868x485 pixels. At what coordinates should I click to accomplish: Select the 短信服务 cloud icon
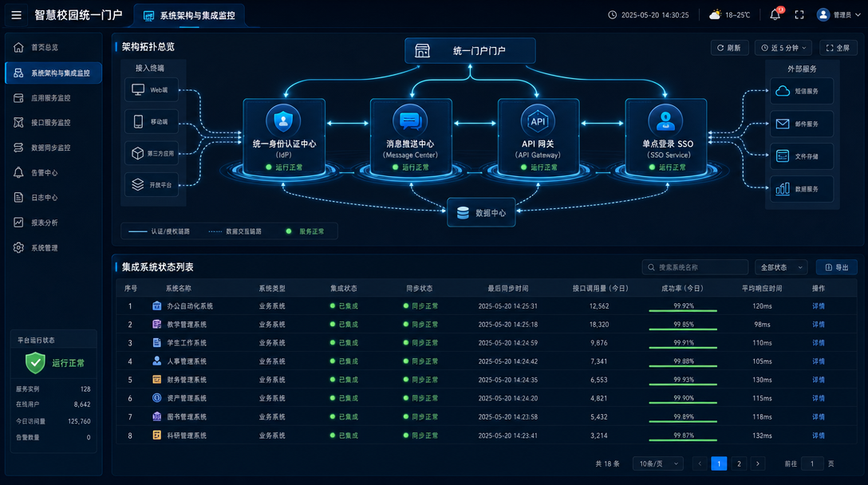pos(782,91)
